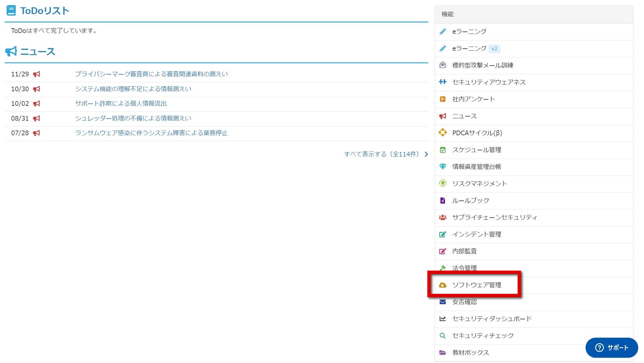Open the eラーニング menu item
Viewport: 644px width, 363px height.
(534, 32)
